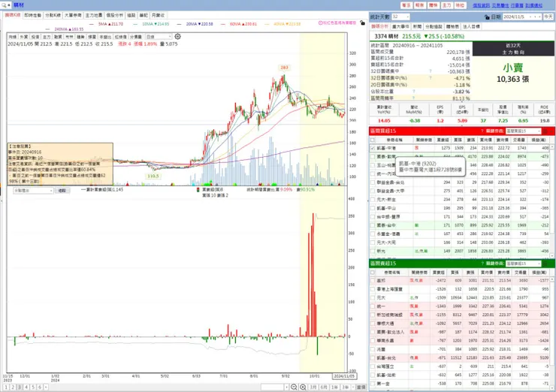The width and height of the screenshot is (556, 392).
Task: Click the 富邦 row in 區間賣超15
Action: (x=461, y=280)
